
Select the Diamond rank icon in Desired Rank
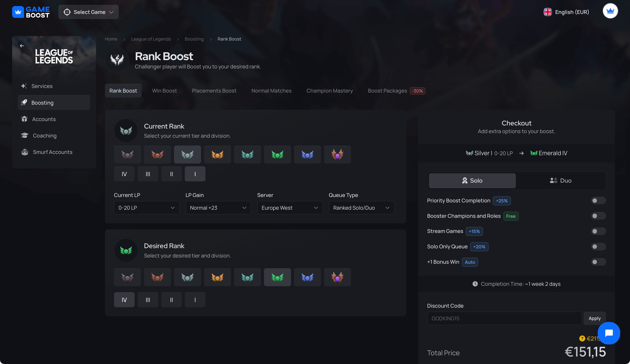(307, 277)
